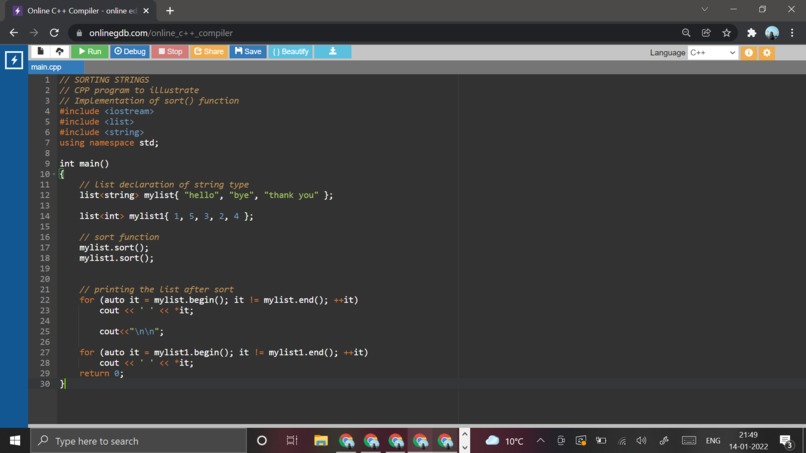Viewport: 806px width, 453px height.
Task: Start the Debug session
Action: tap(130, 51)
